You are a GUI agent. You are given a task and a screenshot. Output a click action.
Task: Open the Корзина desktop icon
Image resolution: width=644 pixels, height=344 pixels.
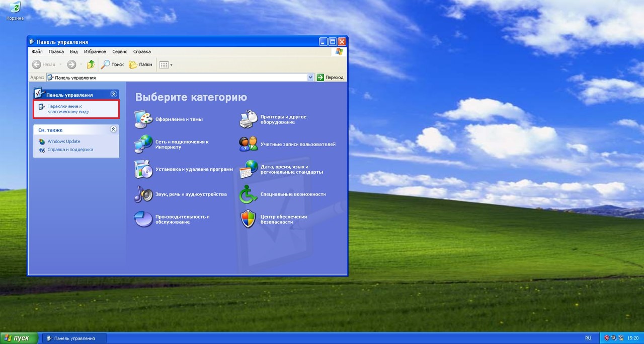[15, 11]
